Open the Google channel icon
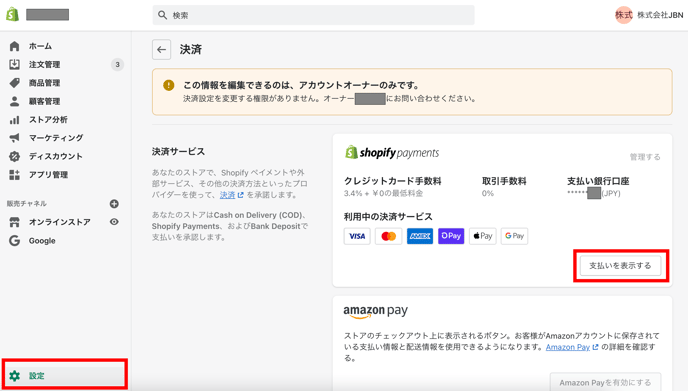This screenshot has width=688, height=391. point(14,240)
